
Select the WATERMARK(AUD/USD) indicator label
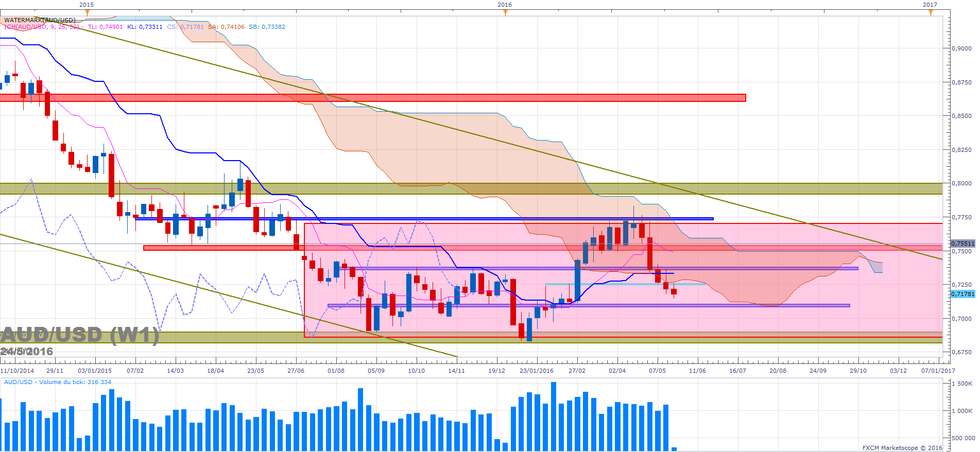tap(40, 20)
